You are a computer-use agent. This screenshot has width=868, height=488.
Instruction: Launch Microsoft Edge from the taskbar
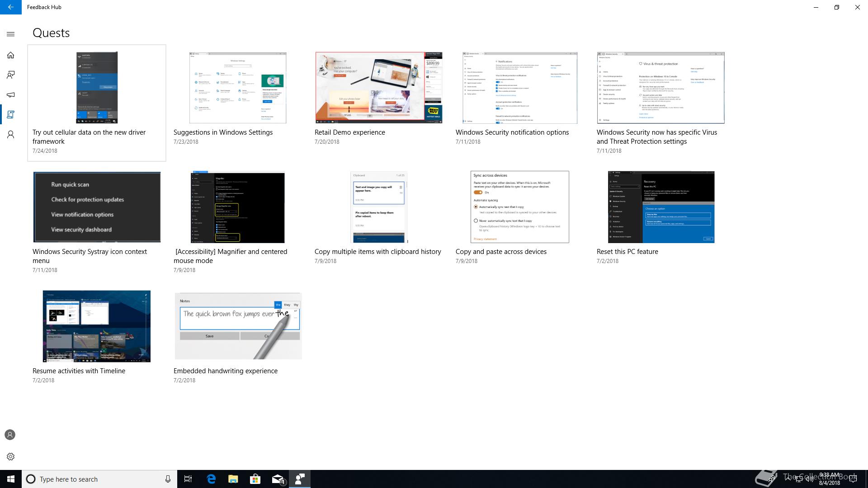[x=211, y=479]
